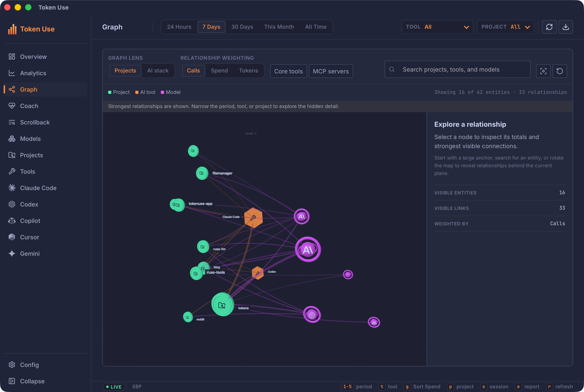Click the session shortcut hint
This screenshot has height=392, width=584.
pyautogui.click(x=494, y=387)
